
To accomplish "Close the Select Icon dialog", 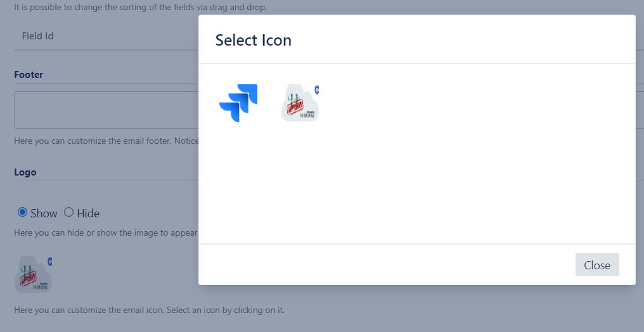I will tap(596, 265).
